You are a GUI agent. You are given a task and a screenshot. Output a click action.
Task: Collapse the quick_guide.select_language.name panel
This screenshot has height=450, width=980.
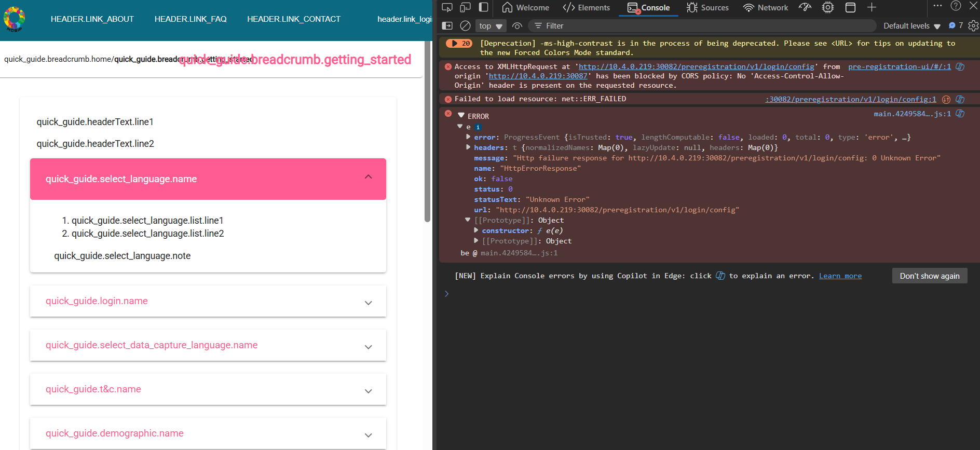[208, 179]
